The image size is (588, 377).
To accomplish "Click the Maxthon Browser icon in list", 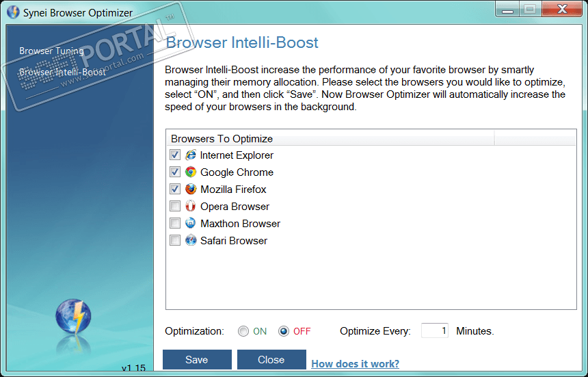I will point(191,223).
